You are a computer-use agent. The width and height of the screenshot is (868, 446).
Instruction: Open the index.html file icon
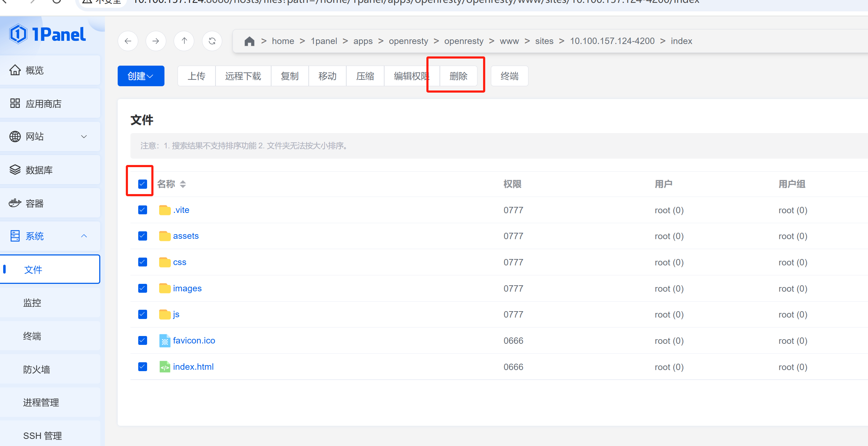point(164,367)
